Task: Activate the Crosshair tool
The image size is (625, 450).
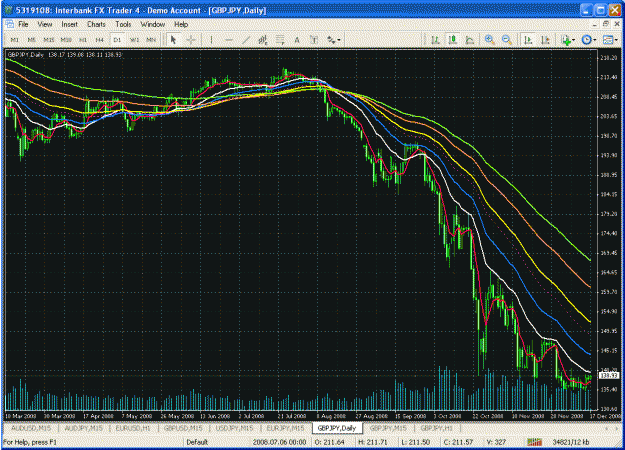Action: click(x=191, y=40)
